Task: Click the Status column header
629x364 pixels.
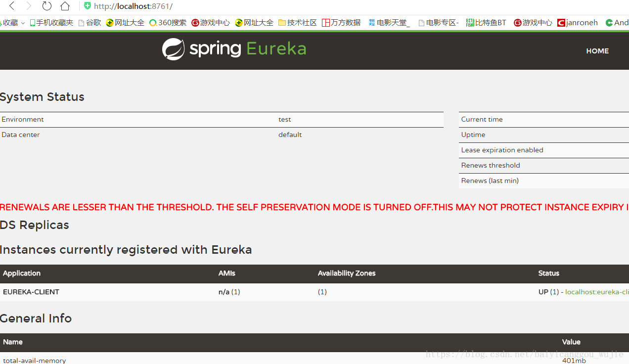Action: coord(549,273)
